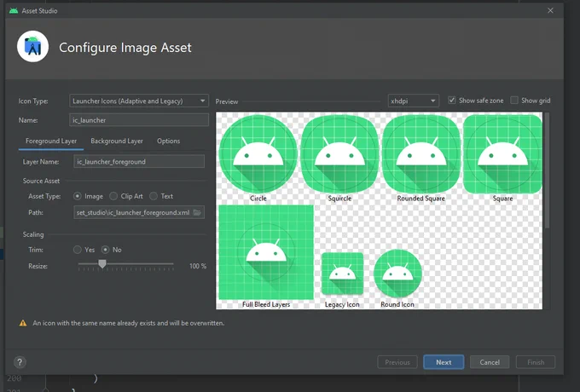Click the Circle icon preview
The image size is (580, 392).
pyautogui.click(x=258, y=153)
